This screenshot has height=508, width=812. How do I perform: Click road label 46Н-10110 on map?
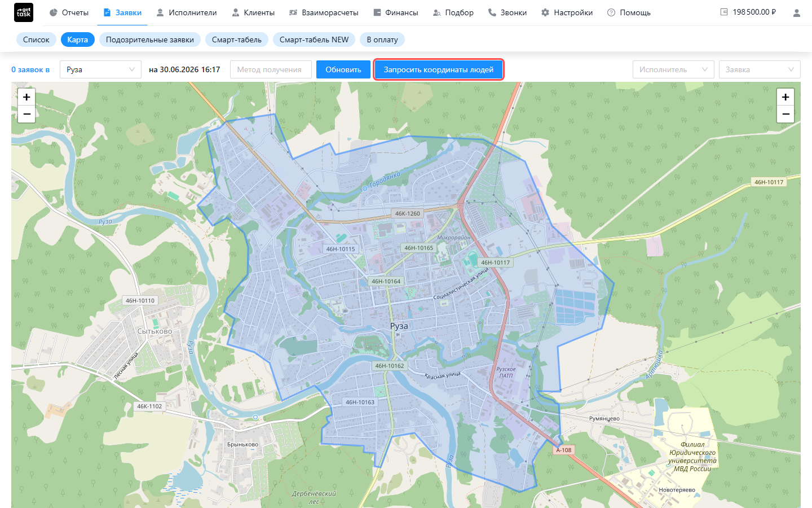[x=140, y=301]
